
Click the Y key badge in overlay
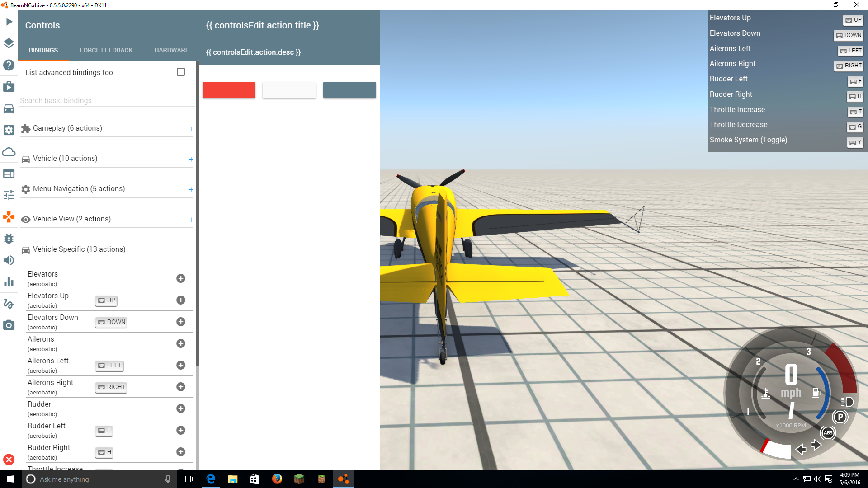[x=855, y=142]
